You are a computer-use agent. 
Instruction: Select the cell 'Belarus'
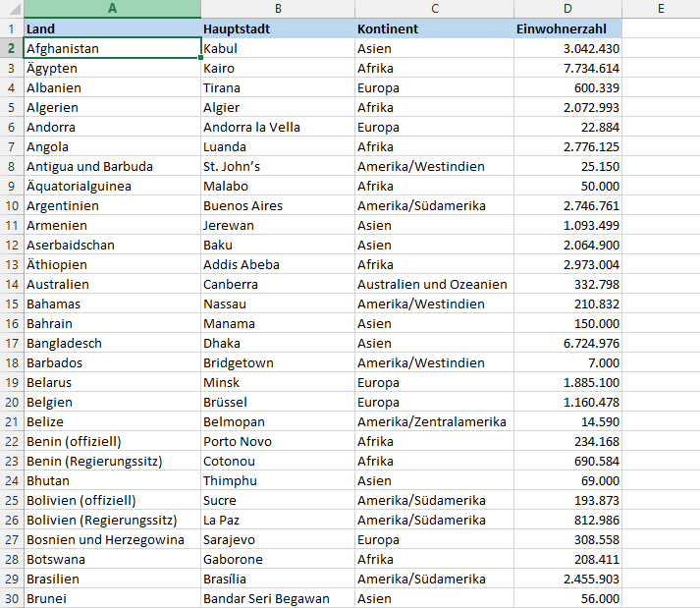click(112, 382)
